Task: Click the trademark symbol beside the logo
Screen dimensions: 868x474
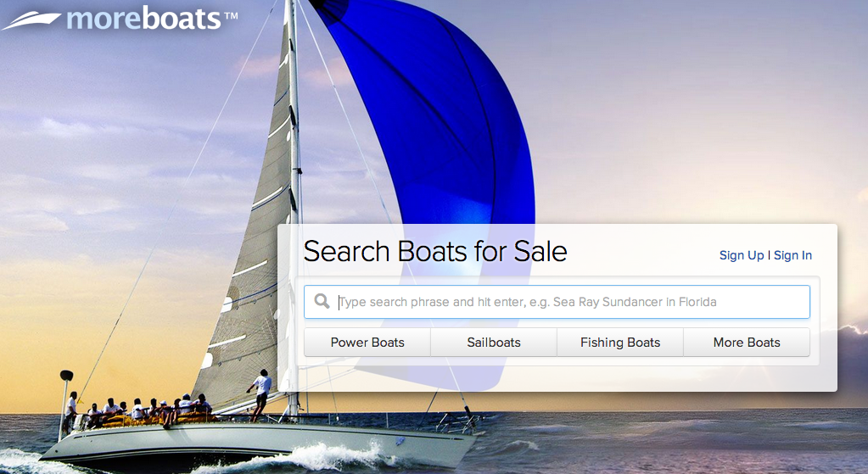Action: tap(231, 14)
